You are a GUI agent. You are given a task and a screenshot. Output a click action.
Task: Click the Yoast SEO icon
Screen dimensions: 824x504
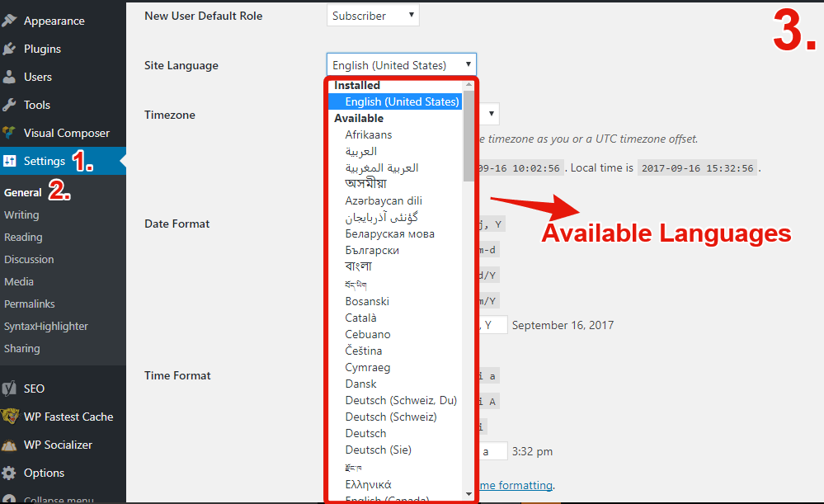pyautogui.click(x=10, y=389)
